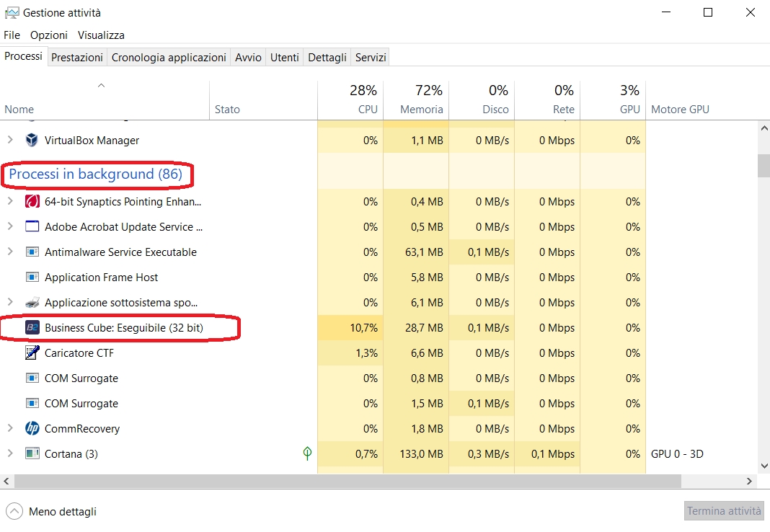
Task: Open the Opzioni menu
Action: tap(49, 35)
